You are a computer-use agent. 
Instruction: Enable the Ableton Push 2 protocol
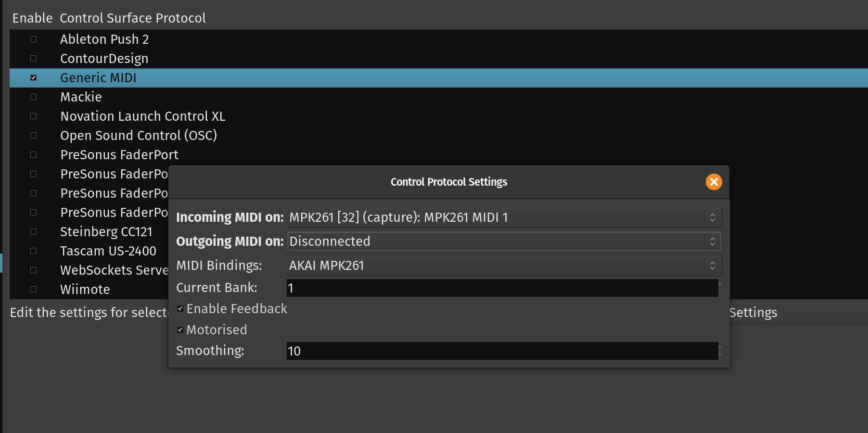pyautogui.click(x=34, y=39)
